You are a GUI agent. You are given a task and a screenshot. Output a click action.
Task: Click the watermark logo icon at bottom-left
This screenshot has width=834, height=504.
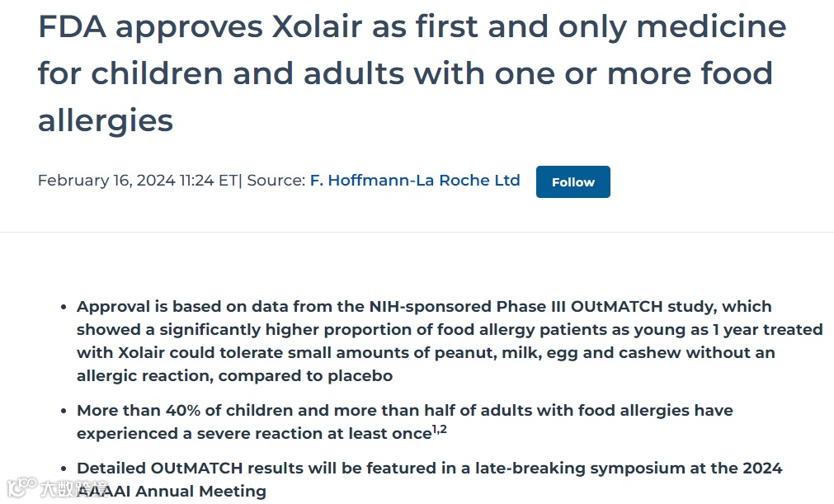pyautogui.click(x=21, y=488)
